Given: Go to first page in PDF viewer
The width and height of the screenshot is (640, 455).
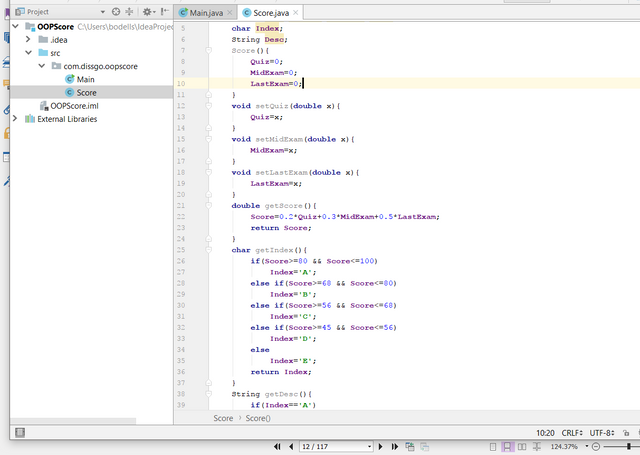Looking at the screenshot, I should coord(278,446).
